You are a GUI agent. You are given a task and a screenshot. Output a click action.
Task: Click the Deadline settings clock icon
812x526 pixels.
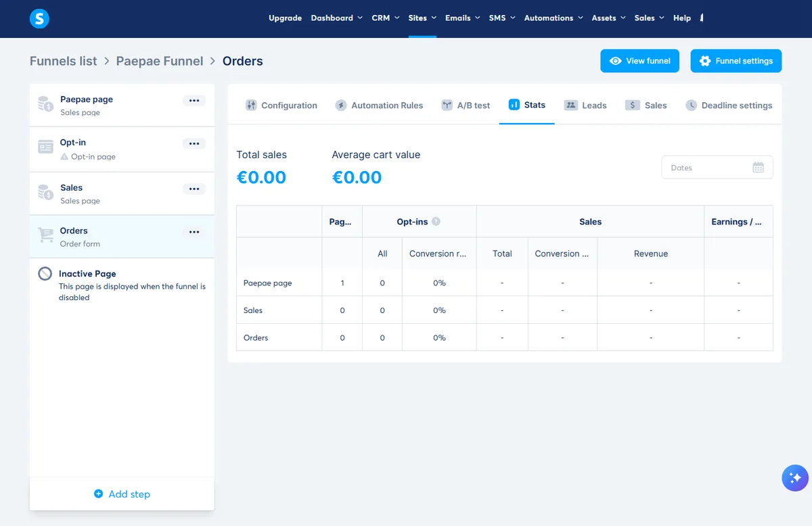[x=691, y=105]
